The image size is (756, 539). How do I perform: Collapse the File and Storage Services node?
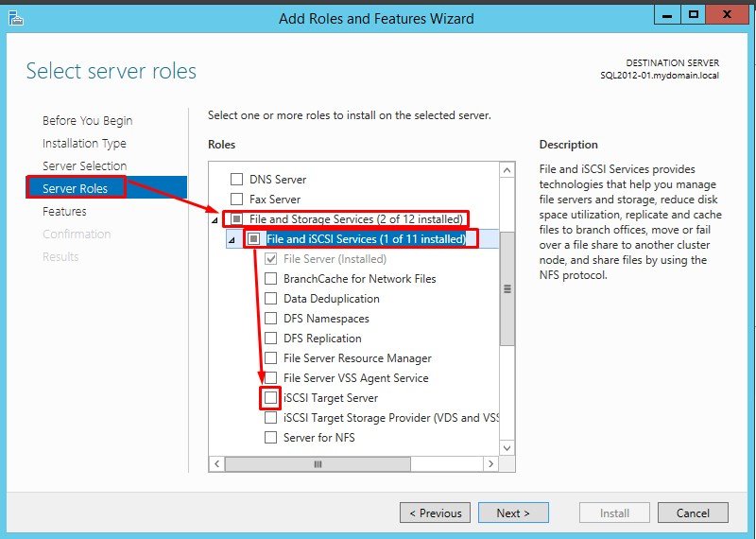[x=215, y=219]
